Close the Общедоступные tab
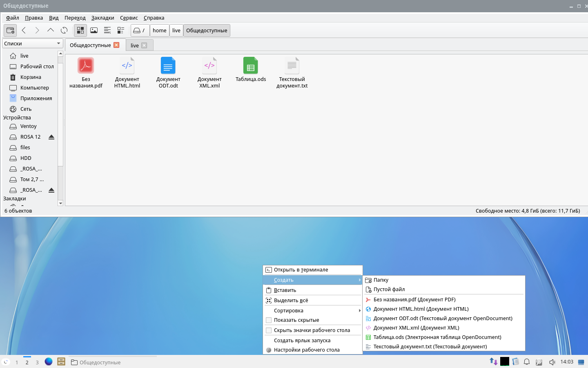588x368 pixels. tap(116, 45)
